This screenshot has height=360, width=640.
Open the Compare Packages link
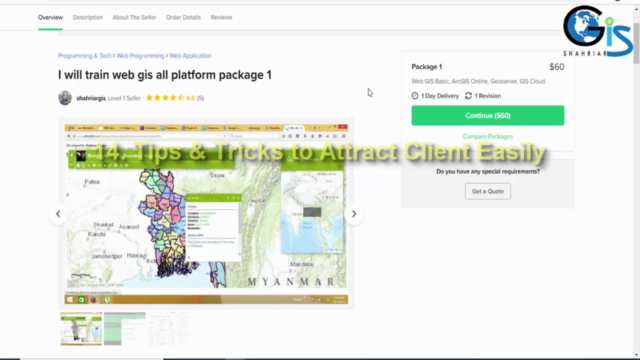(x=488, y=136)
